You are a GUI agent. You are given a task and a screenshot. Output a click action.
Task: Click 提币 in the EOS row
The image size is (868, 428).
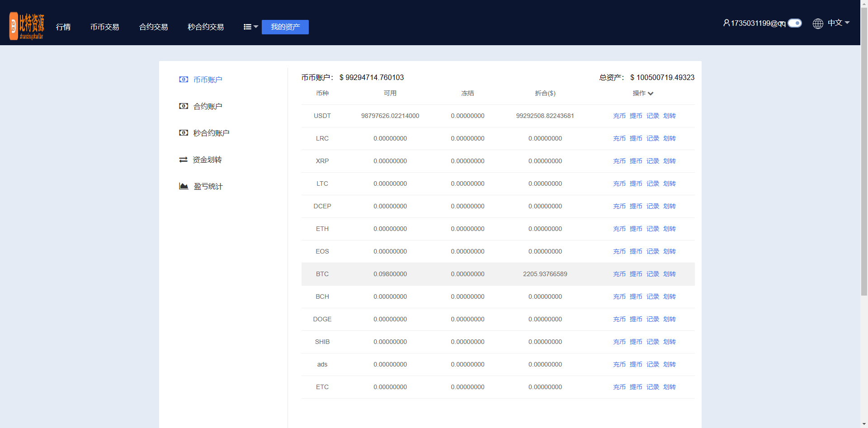(636, 251)
